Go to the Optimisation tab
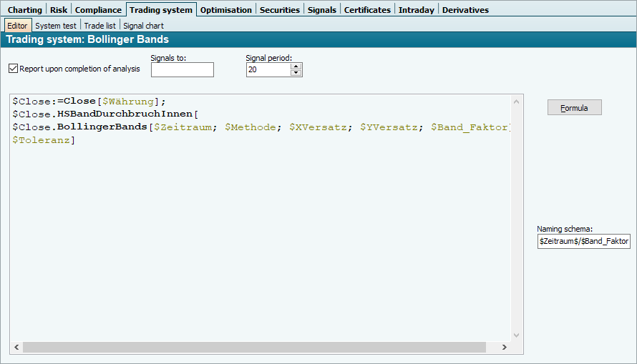The height and width of the screenshot is (364, 637). [225, 10]
